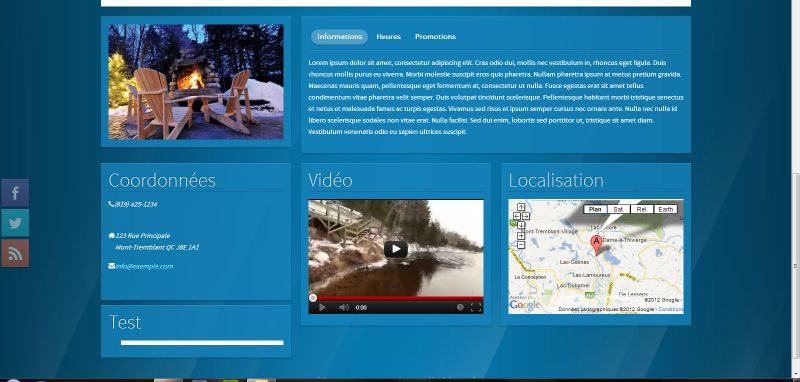Open the Twitter social sidebar icon
This screenshot has width=800, height=382.
pos(15,223)
